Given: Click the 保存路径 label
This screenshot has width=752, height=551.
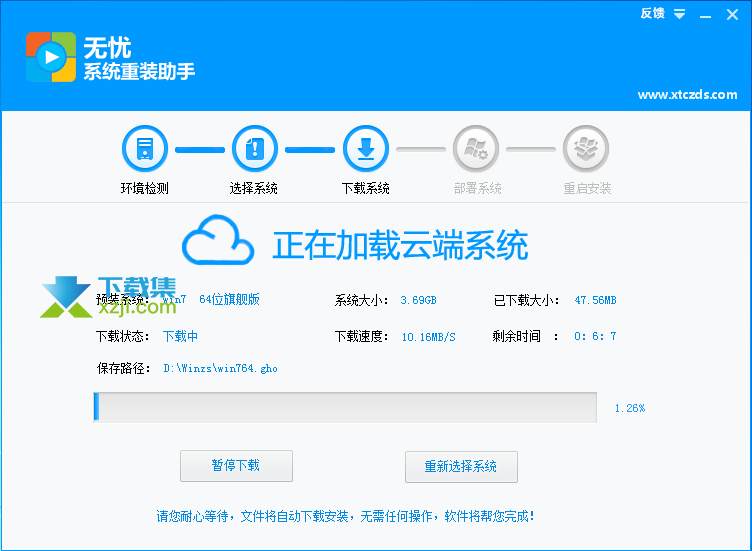Looking at the screenshot, I should 124,368.
